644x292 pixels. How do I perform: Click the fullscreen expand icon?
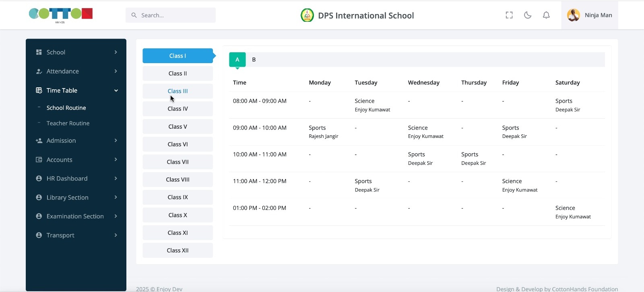[509, 15]
